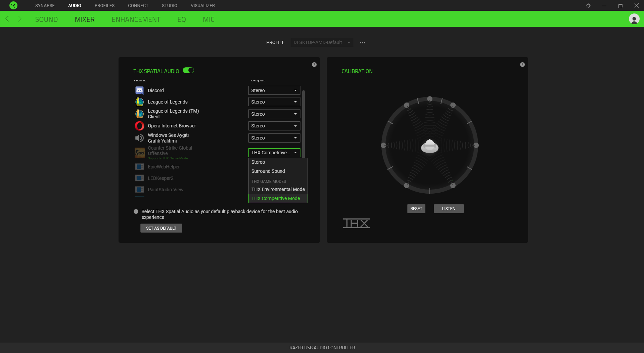Viewport: 644px width, 353px height.
Task: Click the Discord app name
Action: tap(156, 90)
